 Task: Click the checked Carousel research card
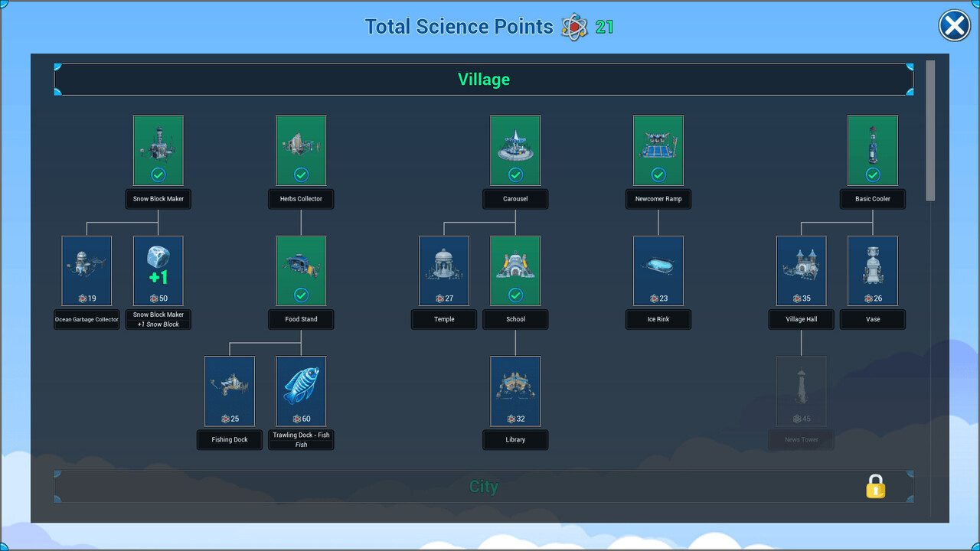pyautogui.click(x=515, y=150)
